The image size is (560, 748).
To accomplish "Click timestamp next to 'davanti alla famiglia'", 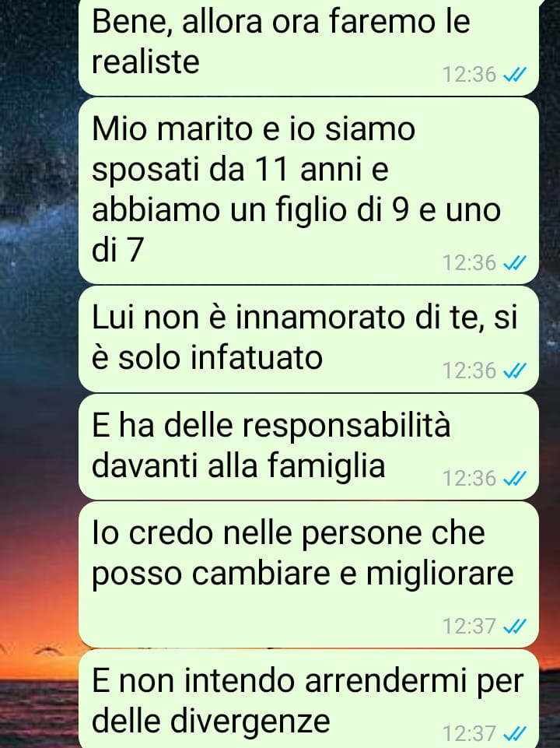I will tap(470, 479).
